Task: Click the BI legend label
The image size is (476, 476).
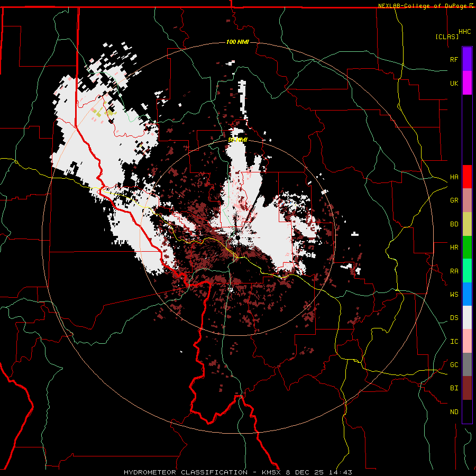Action: point(454,388)
